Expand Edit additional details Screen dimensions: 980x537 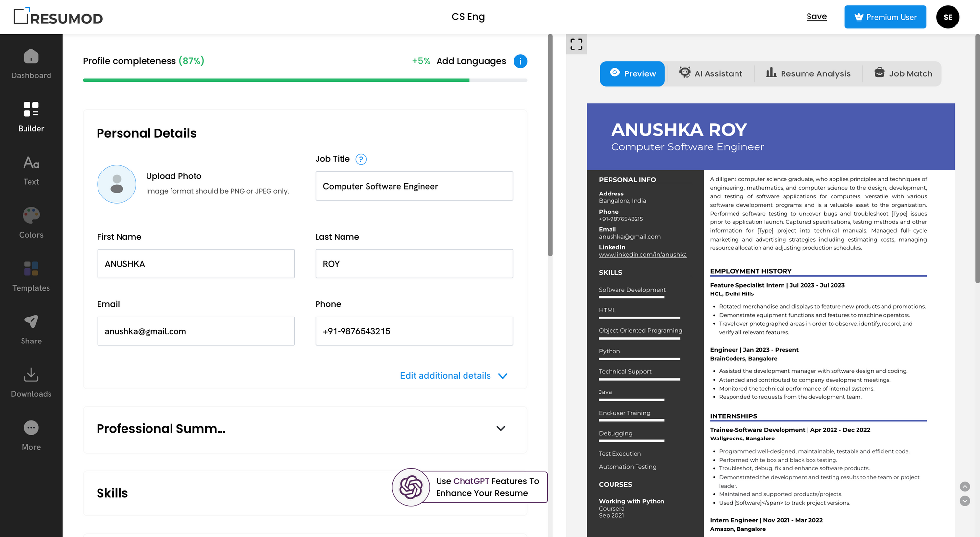click(453, 376)
